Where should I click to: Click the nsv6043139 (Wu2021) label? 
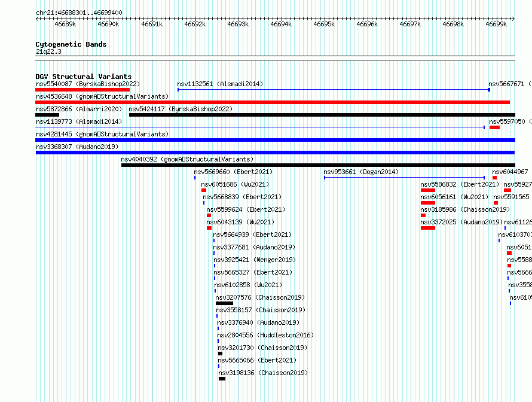tap(240, 222)
